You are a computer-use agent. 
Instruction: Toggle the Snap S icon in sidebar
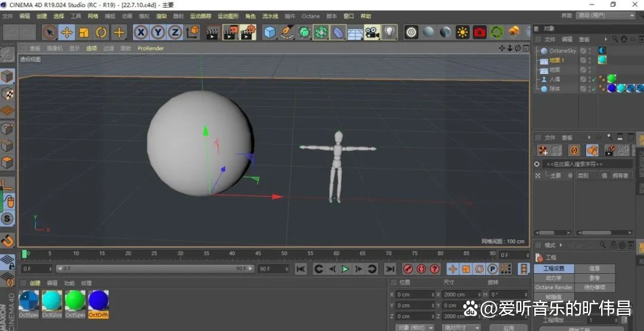pyautogui.click(x=7, y=218)
